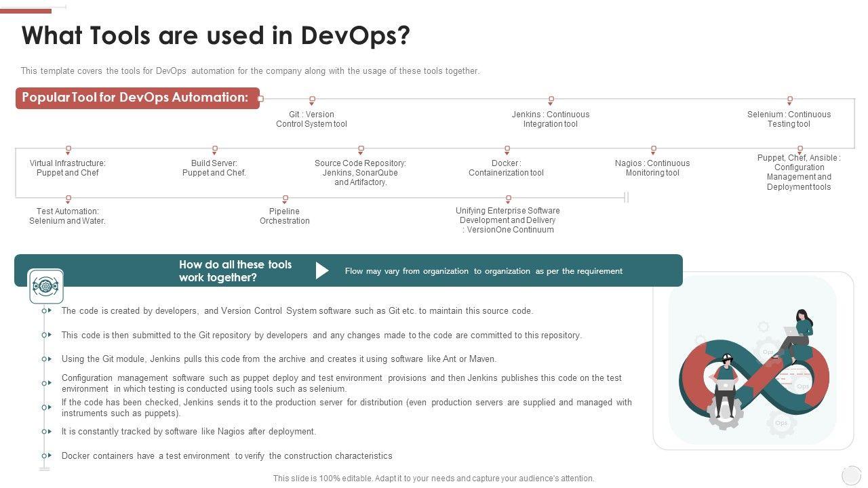Click bullet beside 'The code is created by developers'
This screenshot has width=868, height=488.
(x=45, y=311)
